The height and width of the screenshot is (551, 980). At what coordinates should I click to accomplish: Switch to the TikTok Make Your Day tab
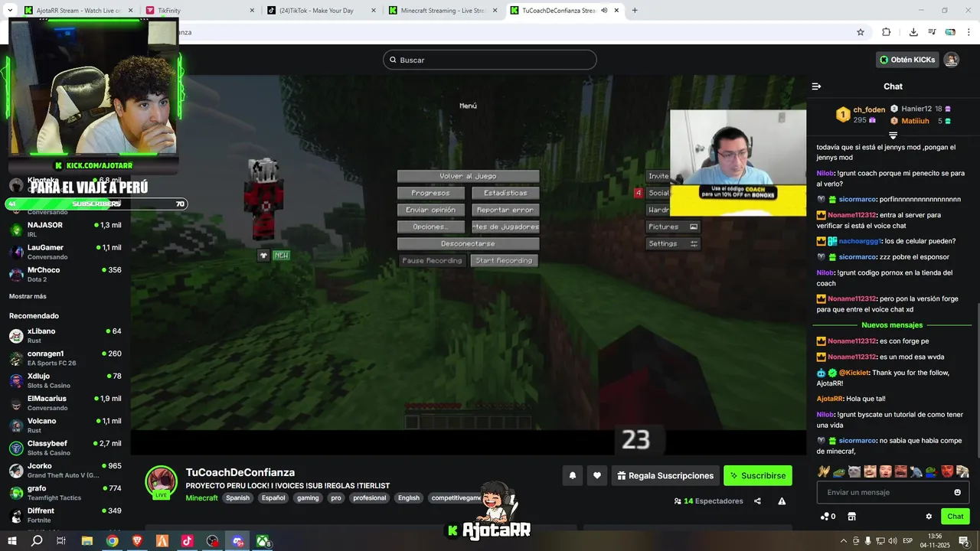coord(321,10)
